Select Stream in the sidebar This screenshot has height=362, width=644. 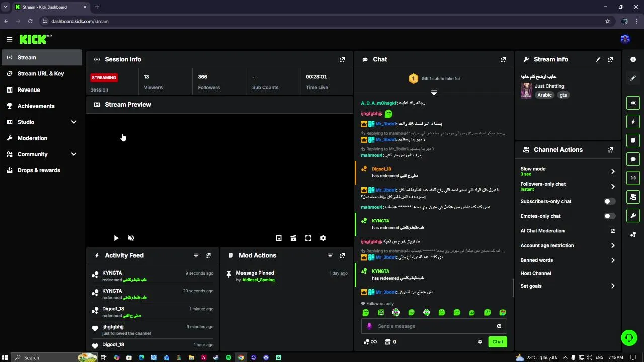tap(42, 58)
